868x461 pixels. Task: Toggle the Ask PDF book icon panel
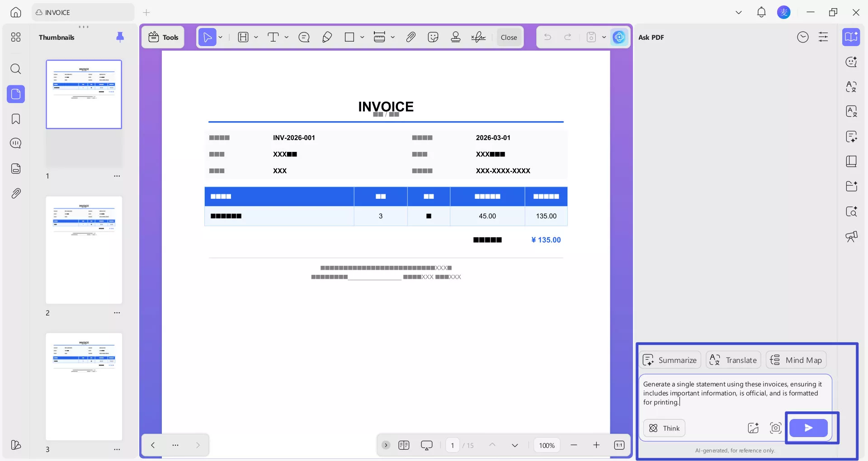851,37
